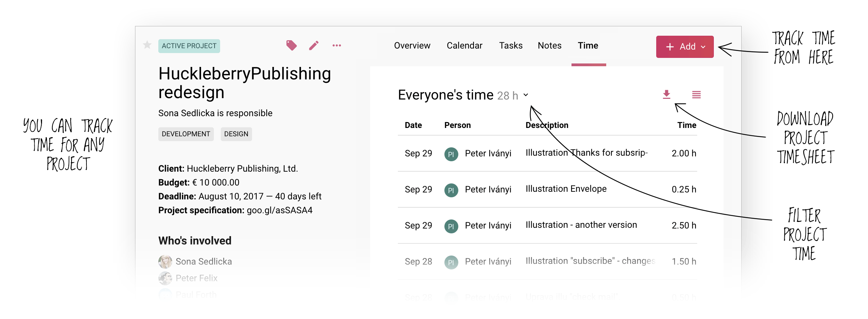Click "Illustration - another version" entry
This screenshot has width=868, height=319.
tap(581, 225)
